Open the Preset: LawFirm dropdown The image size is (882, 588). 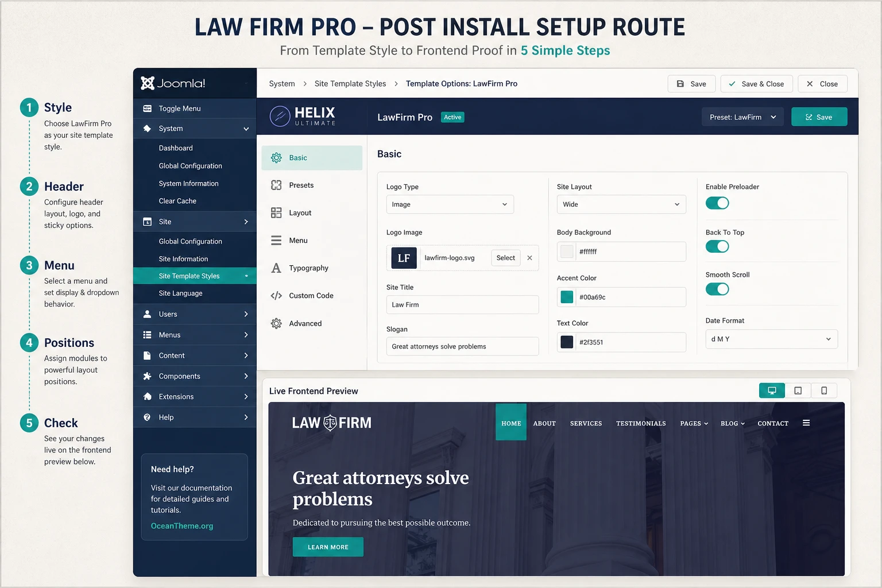click(x=742, y=117)
